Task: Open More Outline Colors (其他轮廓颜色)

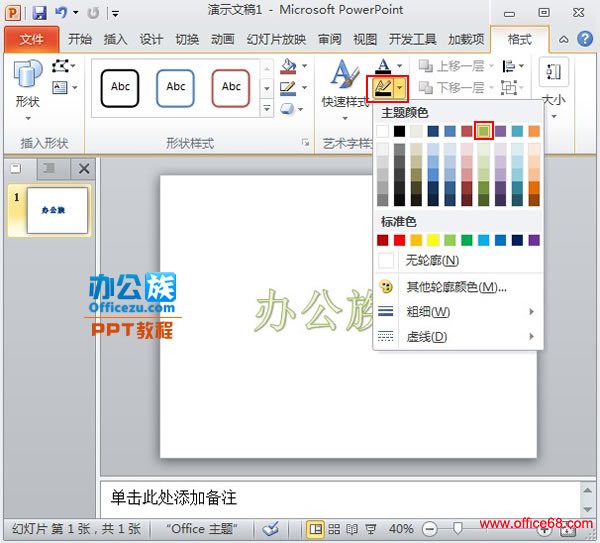Action: 458,287
